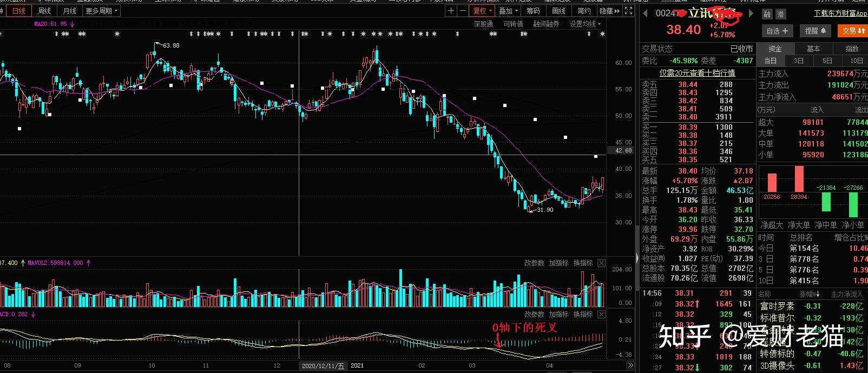
Task: Select 当日 capital flow range
Action: click(x=770, y=61)
